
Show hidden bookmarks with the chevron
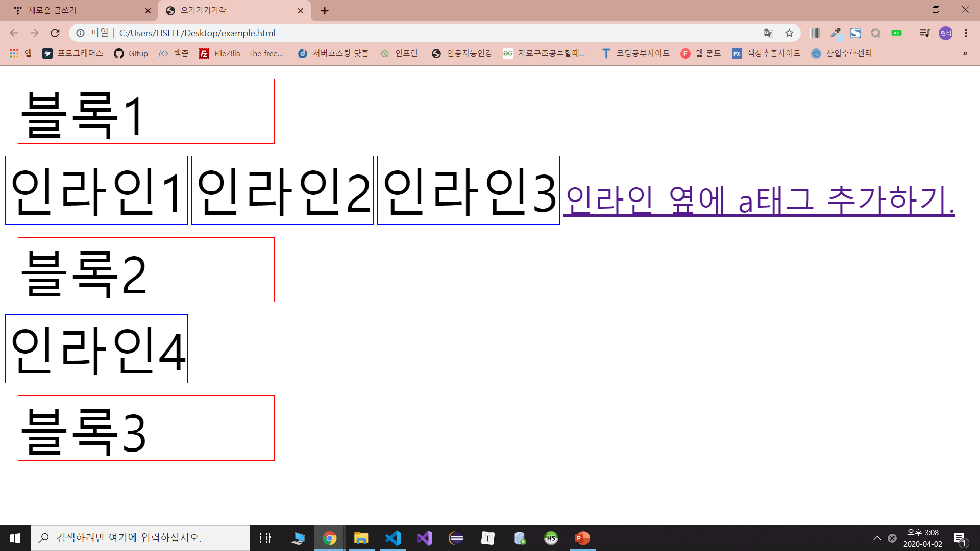coord(965,53)
